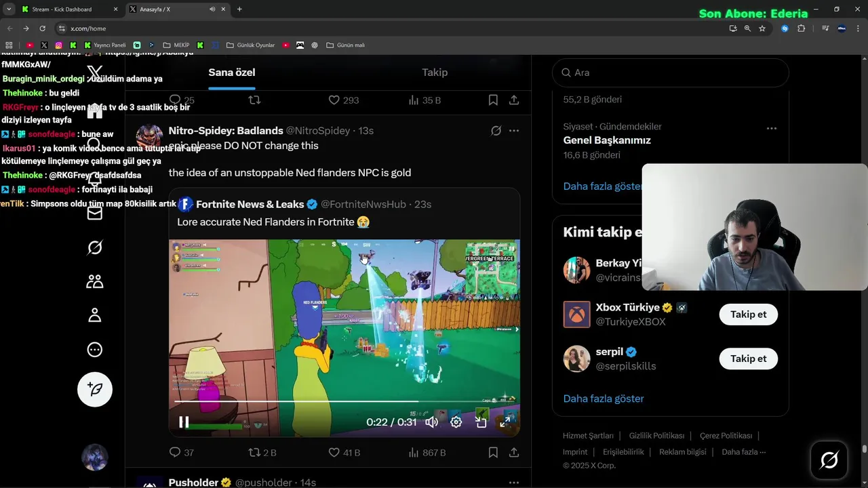This screenshot has width=868, height=488.
Task: Pause the Fortnite video
Action: tap(184, 422)
